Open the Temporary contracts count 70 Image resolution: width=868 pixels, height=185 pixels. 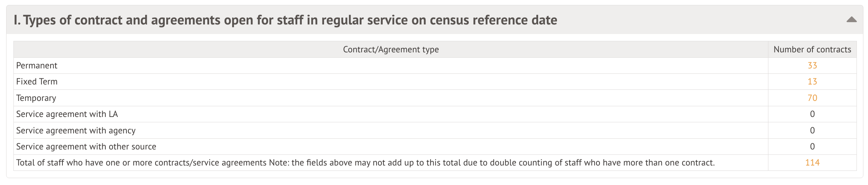(x=812, y=98)
